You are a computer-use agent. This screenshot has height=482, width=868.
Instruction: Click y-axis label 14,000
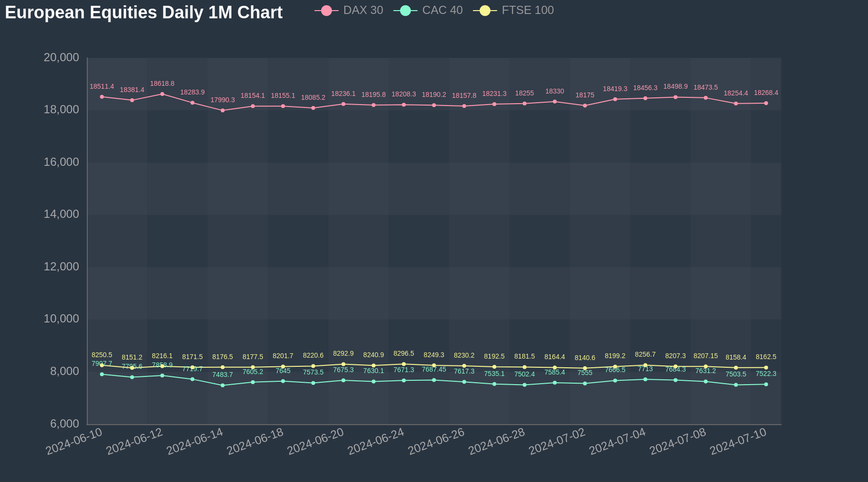point(61,214)
